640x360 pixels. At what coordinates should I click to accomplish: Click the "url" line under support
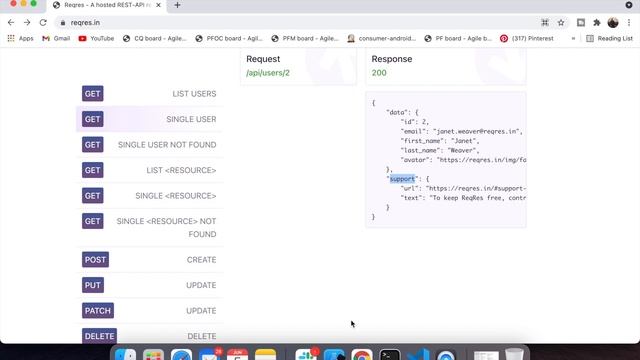[463, 188]
